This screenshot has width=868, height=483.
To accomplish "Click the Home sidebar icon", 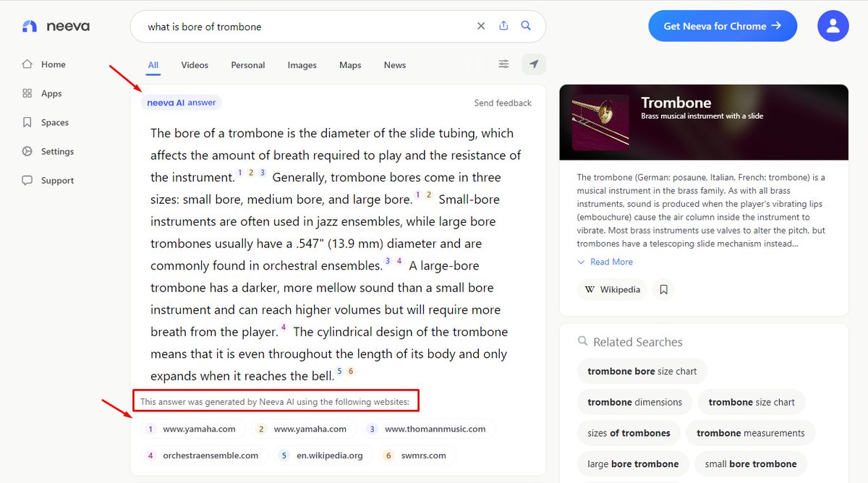I will click(27, 64).
